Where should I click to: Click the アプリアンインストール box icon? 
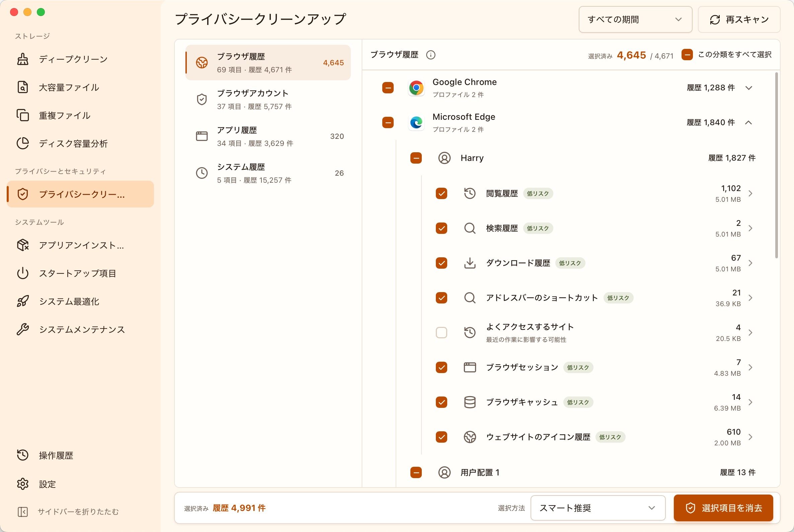point(23,245)
